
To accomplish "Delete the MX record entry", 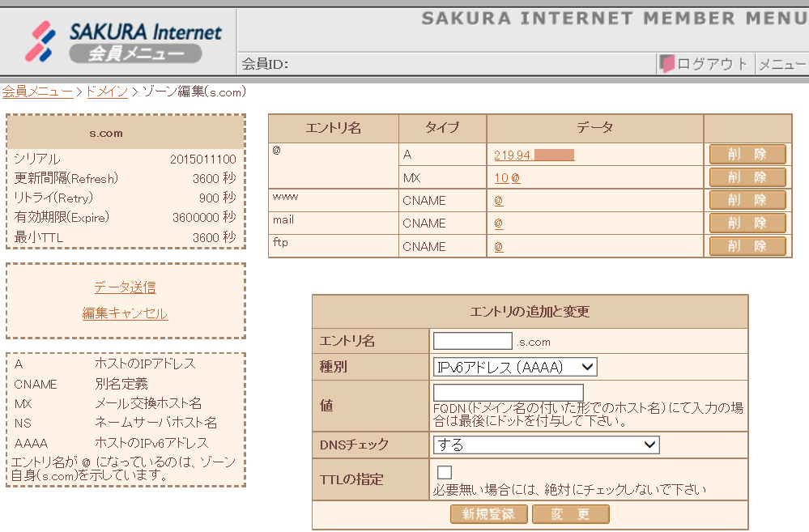I will pos(747,177).
